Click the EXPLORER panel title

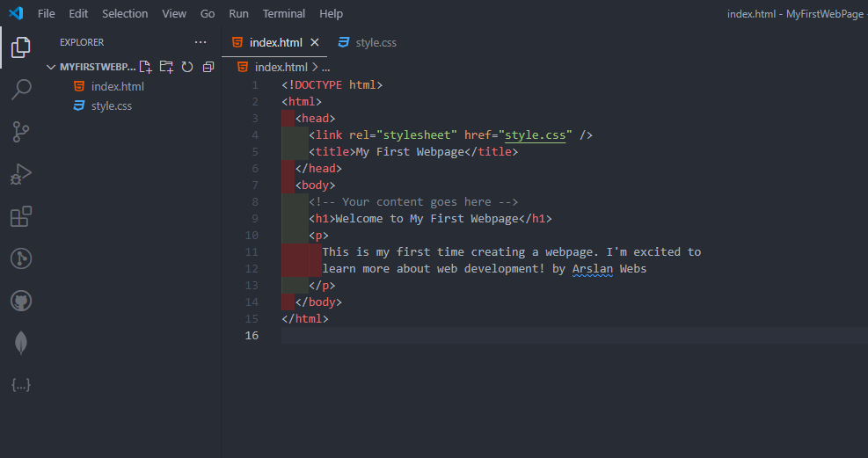(x=82, y=42)
